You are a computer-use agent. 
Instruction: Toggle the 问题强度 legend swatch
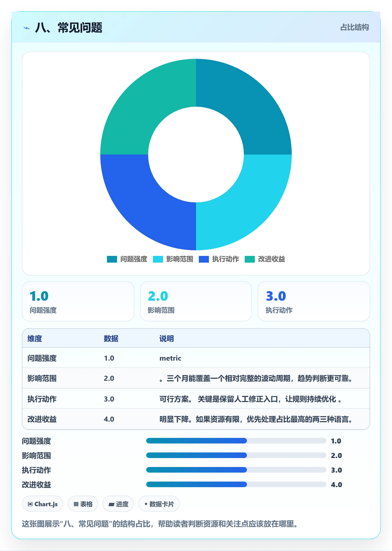[x=112, y=259]
